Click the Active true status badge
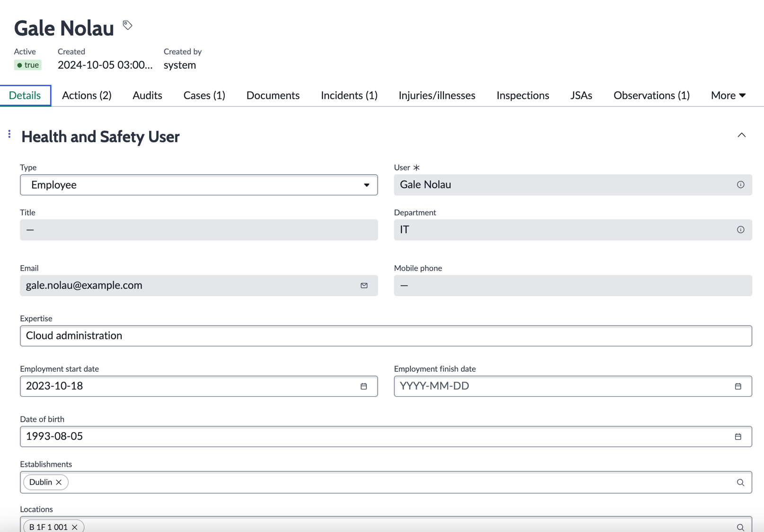The image size is (764, 532). 27,65
